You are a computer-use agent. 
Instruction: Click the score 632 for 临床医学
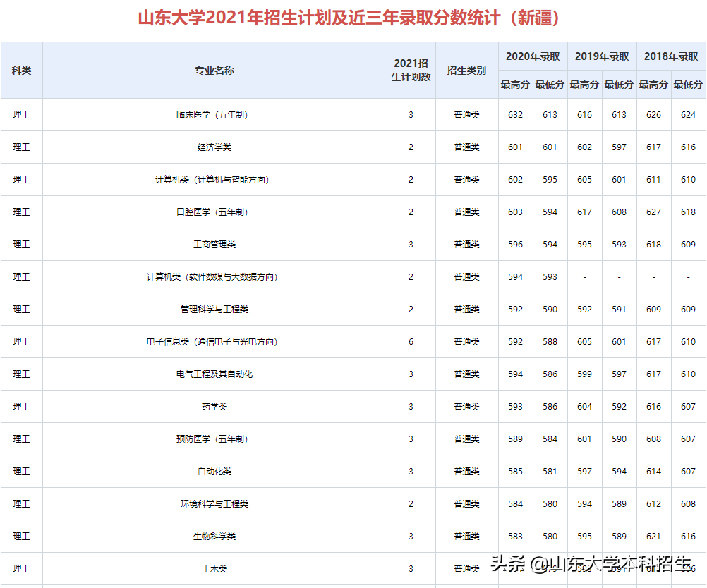(515, 114)
